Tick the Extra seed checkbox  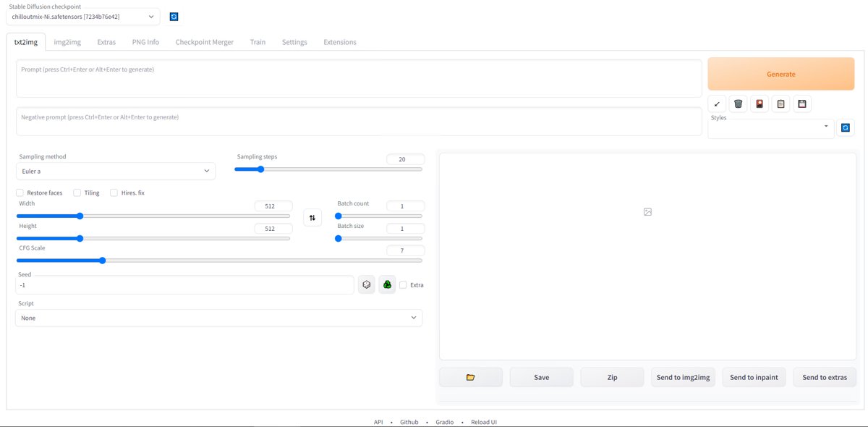(x=403, y=284)
